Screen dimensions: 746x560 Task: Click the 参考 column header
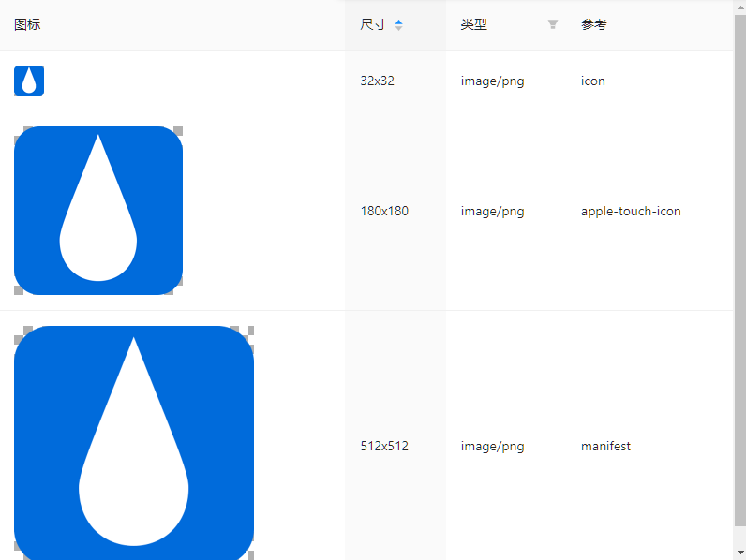tap(594, 25)
